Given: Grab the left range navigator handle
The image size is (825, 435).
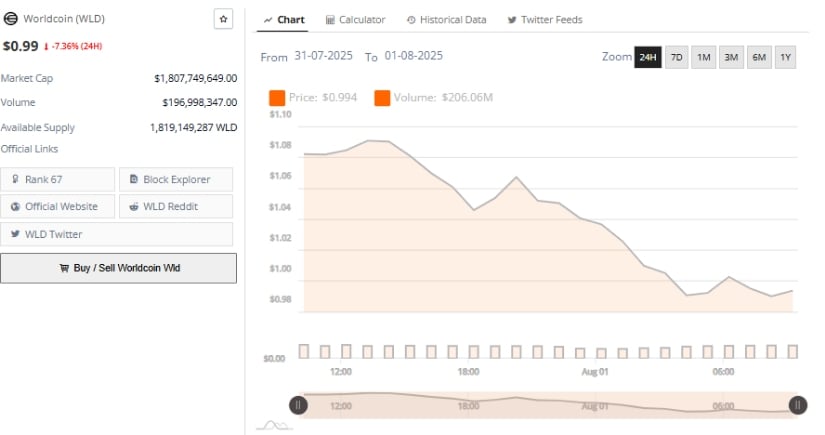Looking at the screenshot, I should coord(298,405).
